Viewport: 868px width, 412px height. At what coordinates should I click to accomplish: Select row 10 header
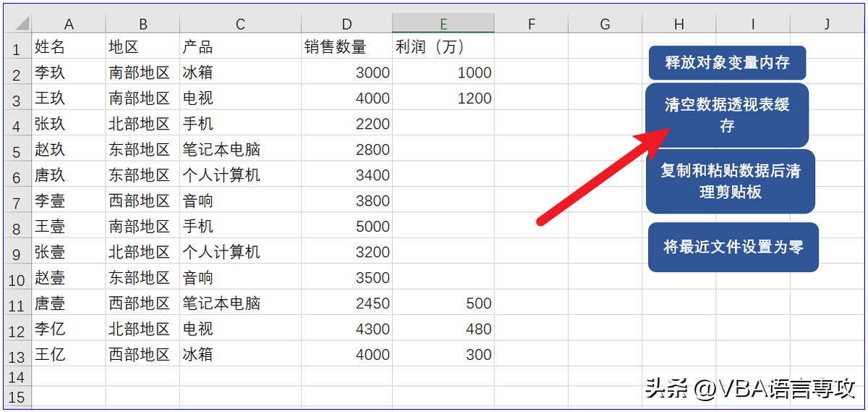[x=18, y=278]
